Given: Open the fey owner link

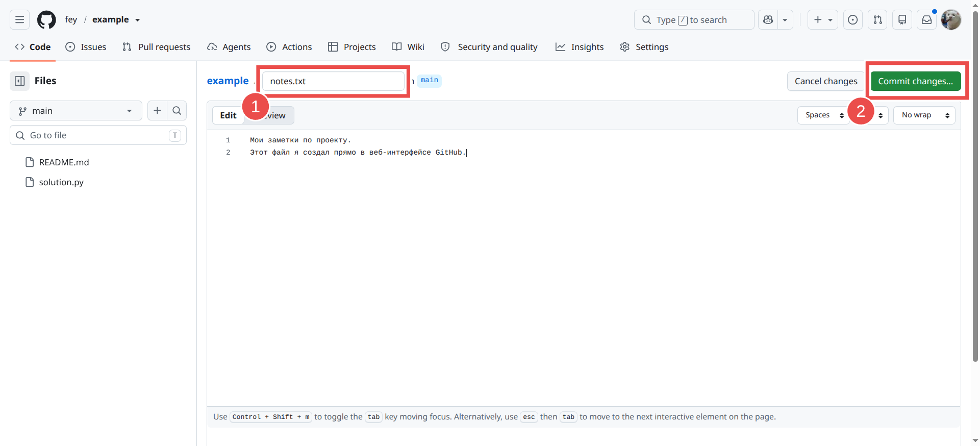Looking at the screenshot, I should [x=71, y=19].
